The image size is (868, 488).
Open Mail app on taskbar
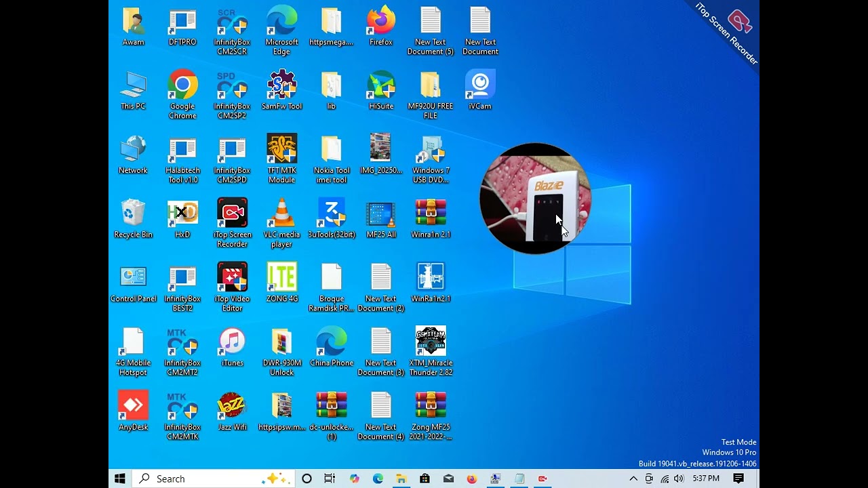click(448, 479)
